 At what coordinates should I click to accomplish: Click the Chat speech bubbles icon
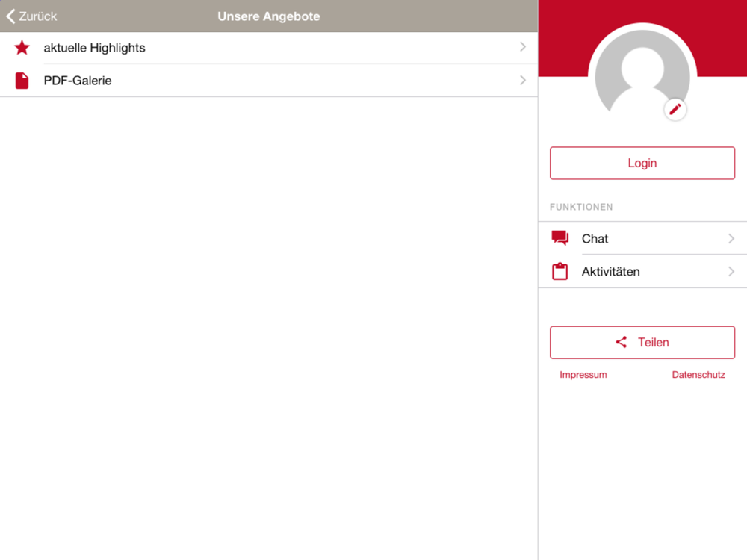click(560, 238)
